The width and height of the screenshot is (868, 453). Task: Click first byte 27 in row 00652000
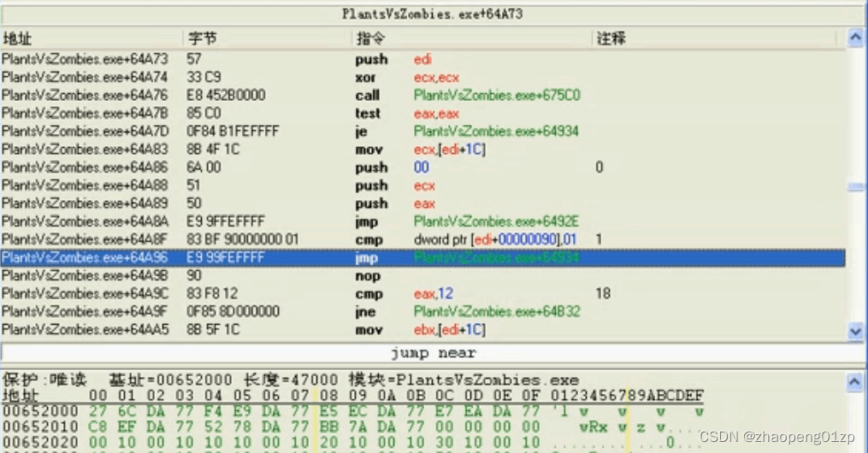coord(97,411)
